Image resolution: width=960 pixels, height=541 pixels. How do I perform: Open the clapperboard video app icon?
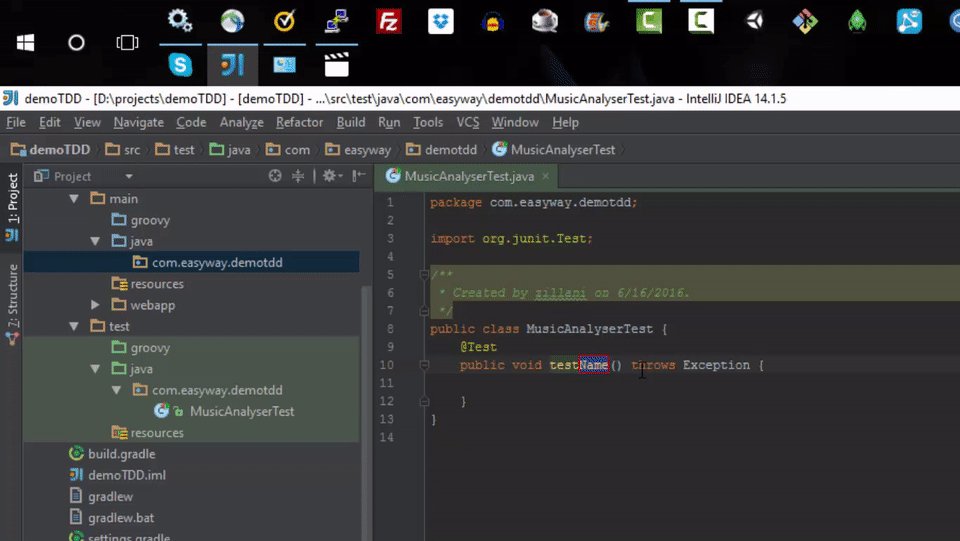(x=337, y=64)
